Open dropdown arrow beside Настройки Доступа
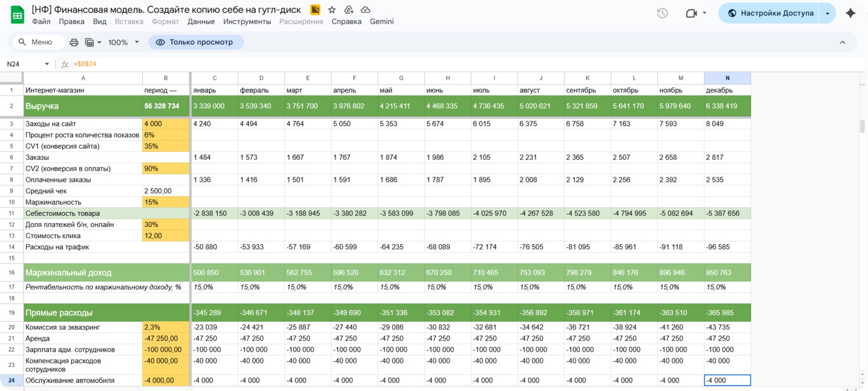The image size is (868, 391). pos(827,13)
